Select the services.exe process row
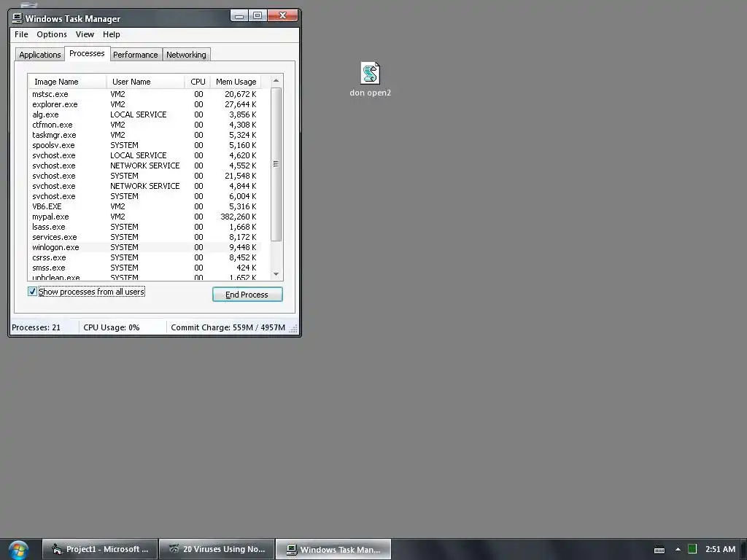This screenshot has height=560, width=747. point(145,237)
